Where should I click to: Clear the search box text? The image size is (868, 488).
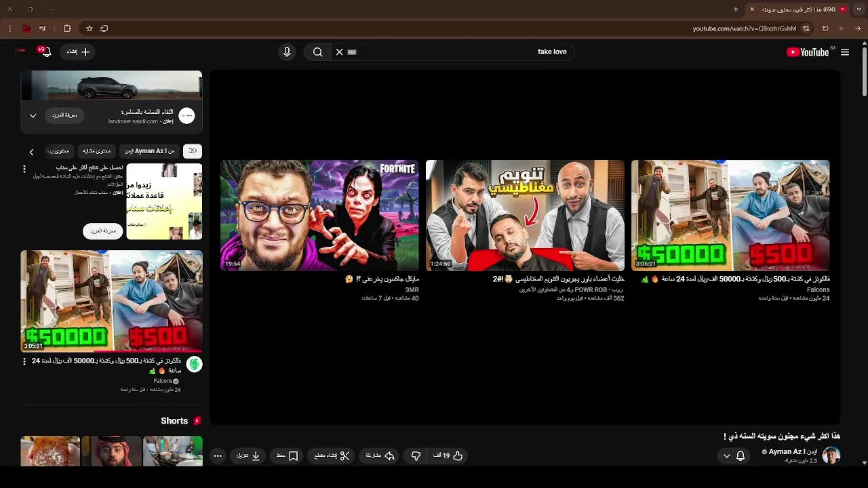(x=340, y=52)
